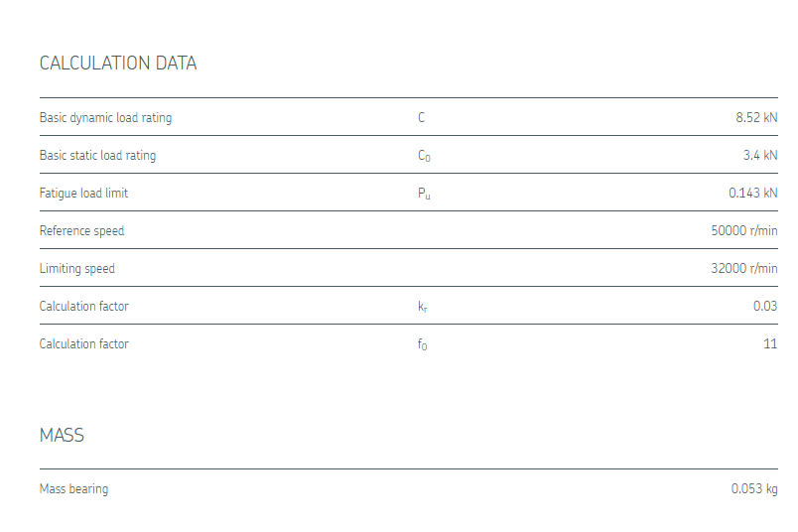
Task: Click the Fatigue load limit label
Action: point(83,194)
